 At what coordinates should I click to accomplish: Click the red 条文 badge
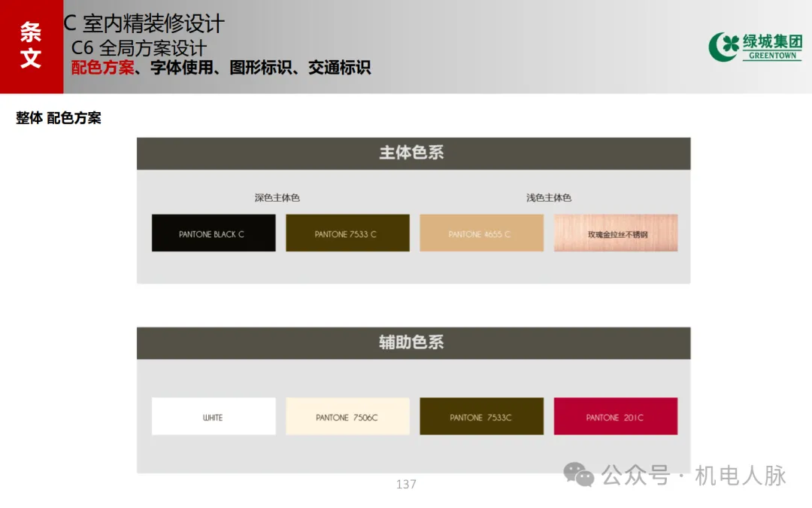point(31,46)
